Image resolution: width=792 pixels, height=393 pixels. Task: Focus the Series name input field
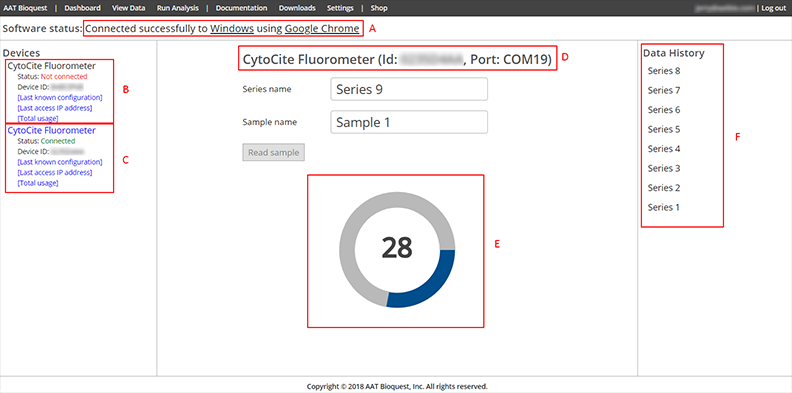409,89
